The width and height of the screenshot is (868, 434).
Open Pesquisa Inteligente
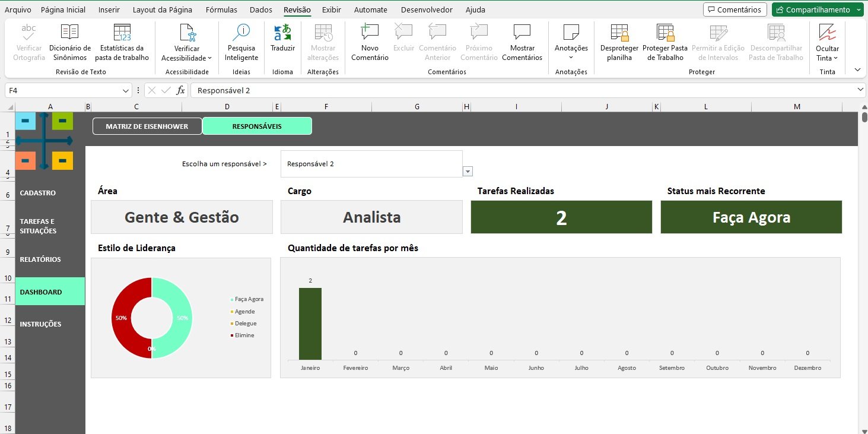coord(241,43)
